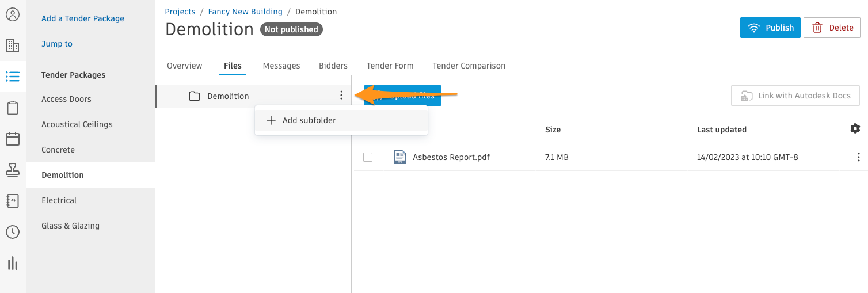
Task: Switch to the Bidders tab
Action: point(333,66)
